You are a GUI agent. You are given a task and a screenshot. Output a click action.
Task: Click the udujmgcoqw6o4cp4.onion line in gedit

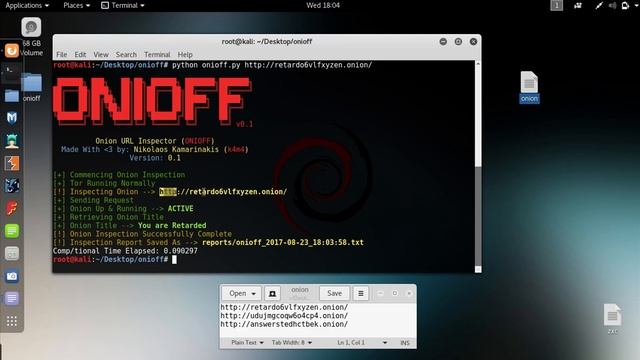point(284,316)
